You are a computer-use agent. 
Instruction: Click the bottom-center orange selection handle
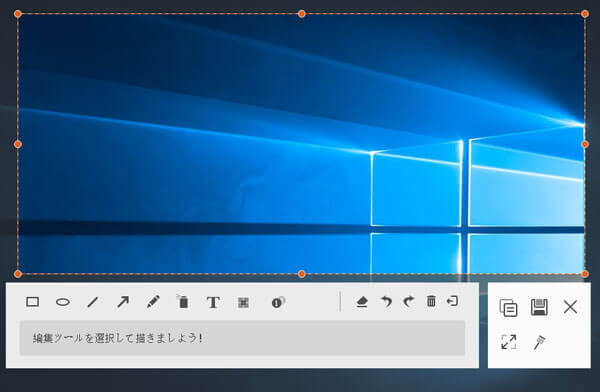(x=302, y=274)
